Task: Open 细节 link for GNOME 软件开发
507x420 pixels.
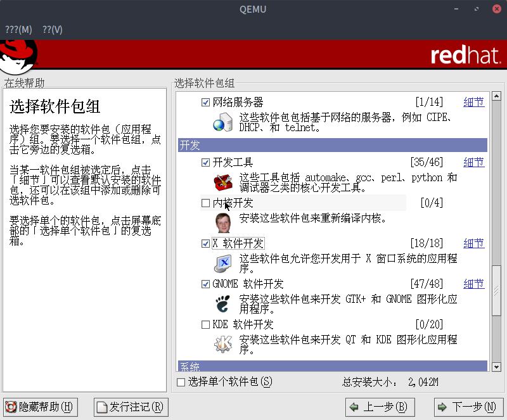Action: pos(473,284)
